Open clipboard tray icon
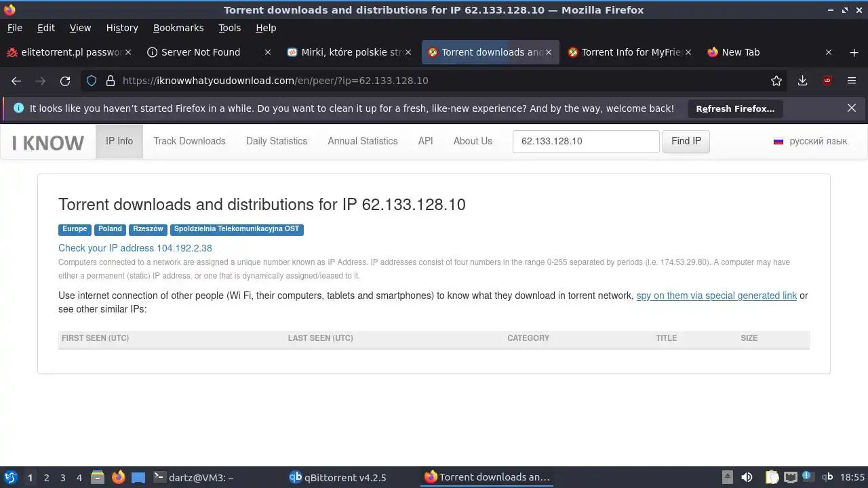Screen dimensions: 868x488 (772, 477)
